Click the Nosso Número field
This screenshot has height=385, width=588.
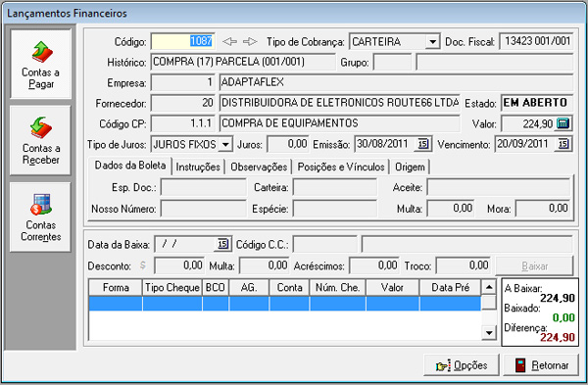[x=204, y=209]
